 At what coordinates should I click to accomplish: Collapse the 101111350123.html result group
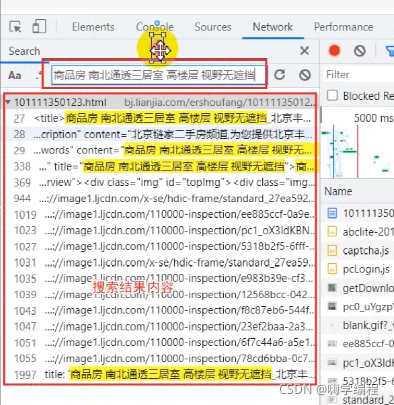click(8, 102)
